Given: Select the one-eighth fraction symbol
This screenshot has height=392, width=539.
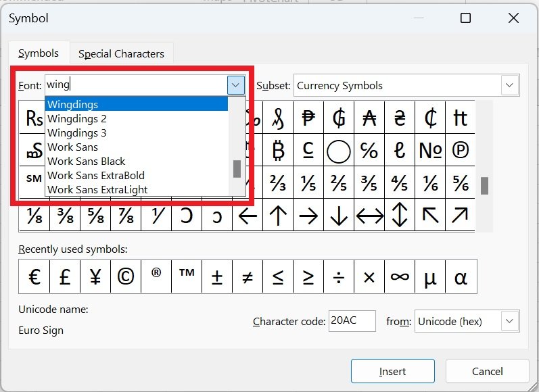Looking at the screenshot, I should pyautogui.click(x=34, y=216).
